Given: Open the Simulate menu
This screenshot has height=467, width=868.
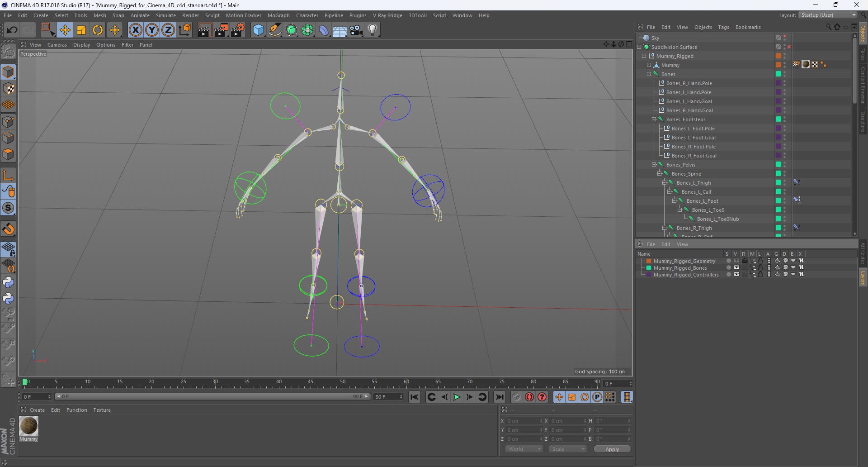Looking at the screenshot, I should point(166,15).
